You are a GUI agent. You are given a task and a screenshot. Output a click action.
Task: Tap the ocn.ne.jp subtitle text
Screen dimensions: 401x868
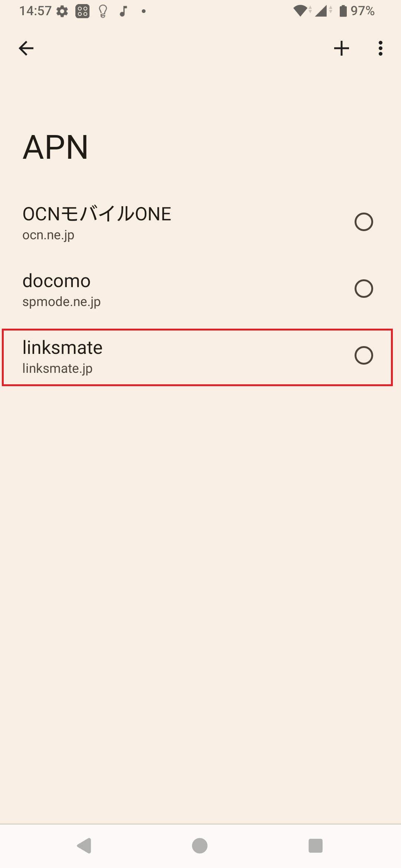click(48, 235)
